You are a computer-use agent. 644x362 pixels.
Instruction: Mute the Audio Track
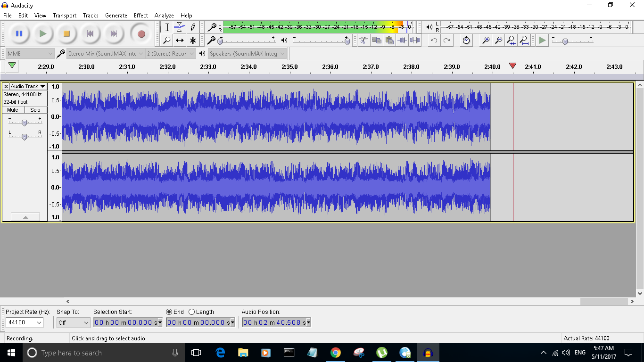pyautogui.click(x=13, y=110)
